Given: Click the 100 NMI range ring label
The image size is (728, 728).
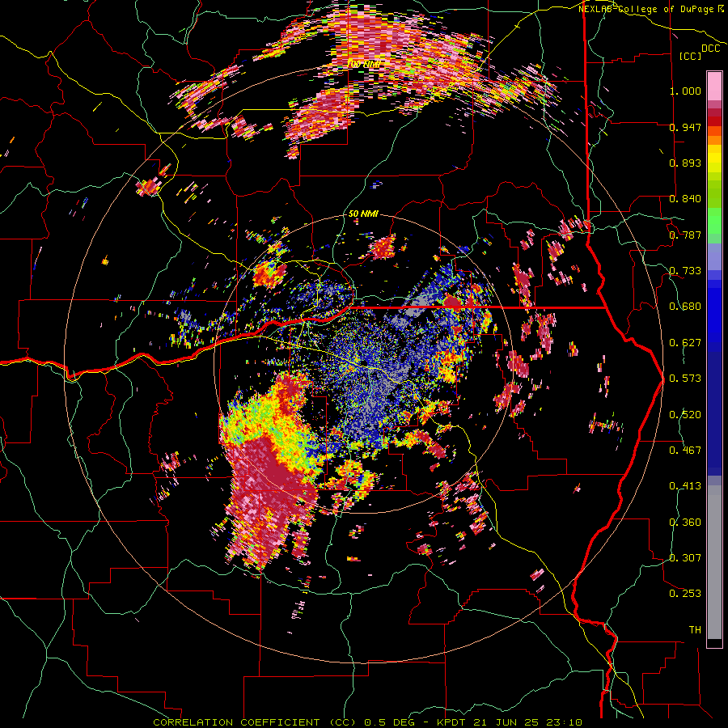Looking at the screenshot, I should [x=363, y=64].
